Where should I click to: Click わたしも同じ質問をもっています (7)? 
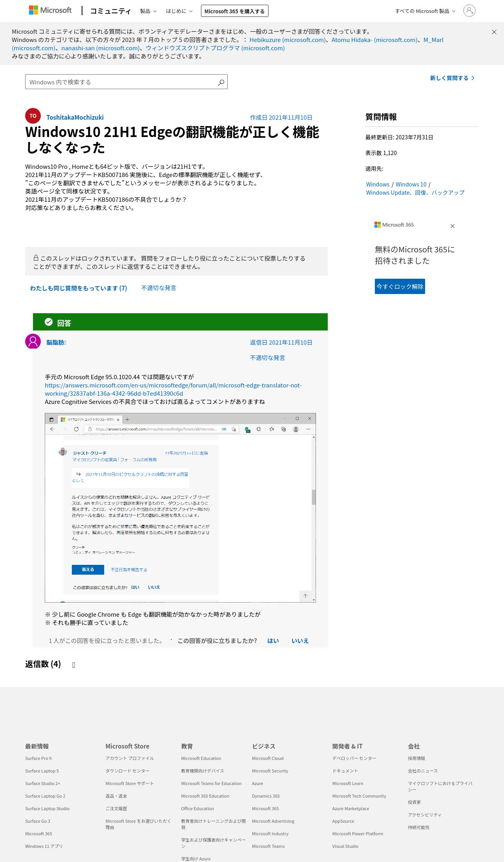click(x=79, y=288)
